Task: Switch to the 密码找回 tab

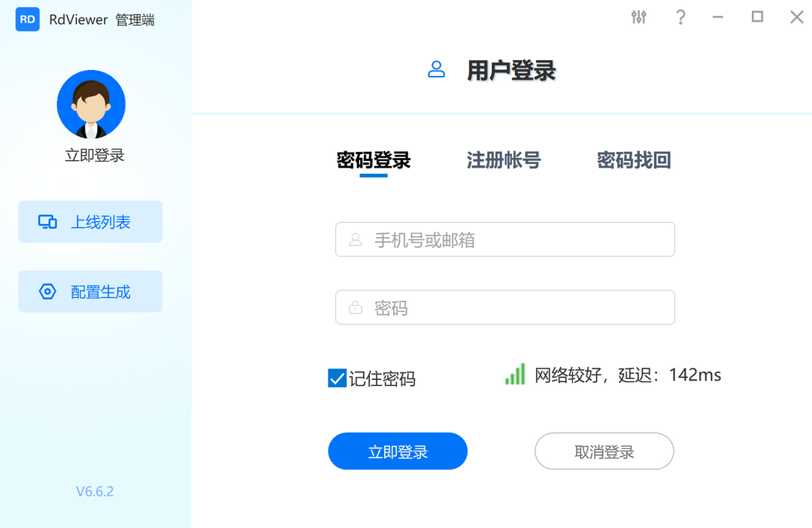Action: [634, 160]
